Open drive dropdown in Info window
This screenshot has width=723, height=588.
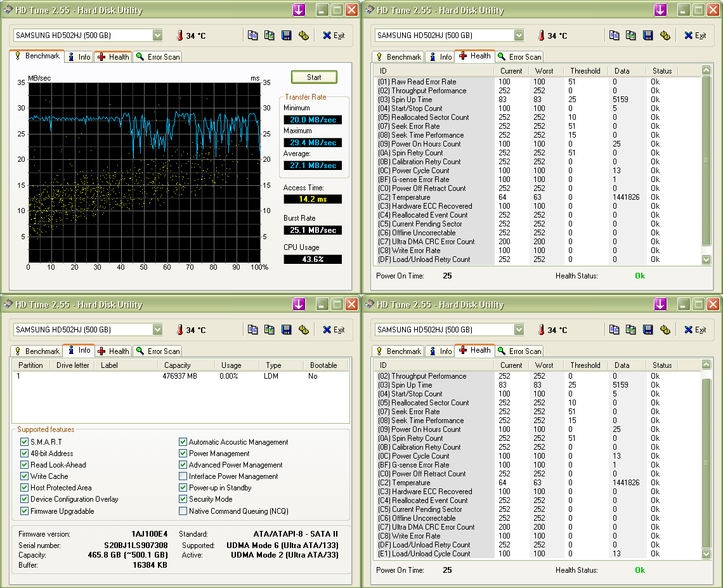tap(158, 329)
